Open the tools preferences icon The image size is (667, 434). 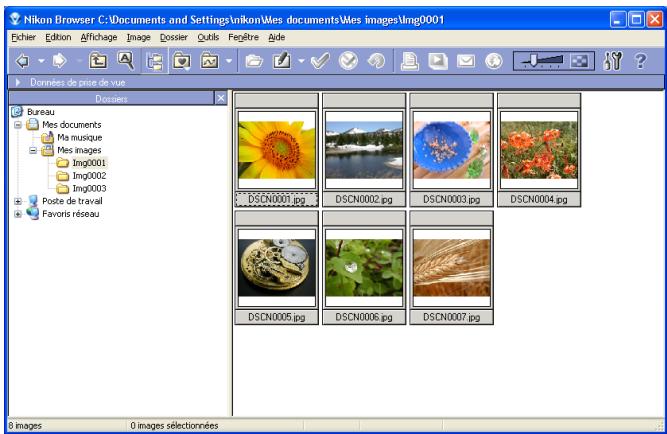pos(613,61)
